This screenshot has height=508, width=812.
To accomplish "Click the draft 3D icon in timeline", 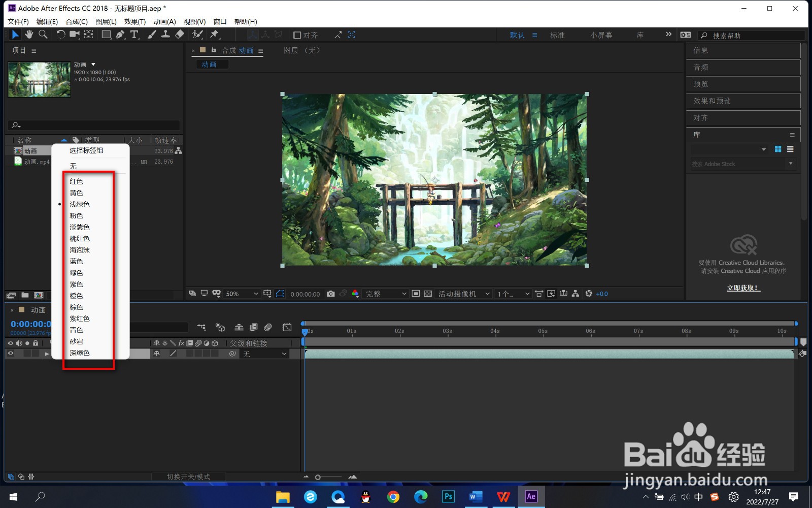I will 220,327.
